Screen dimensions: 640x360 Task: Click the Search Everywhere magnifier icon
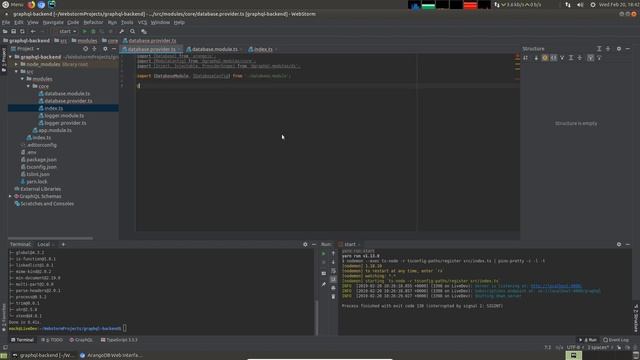coord(132,31)
